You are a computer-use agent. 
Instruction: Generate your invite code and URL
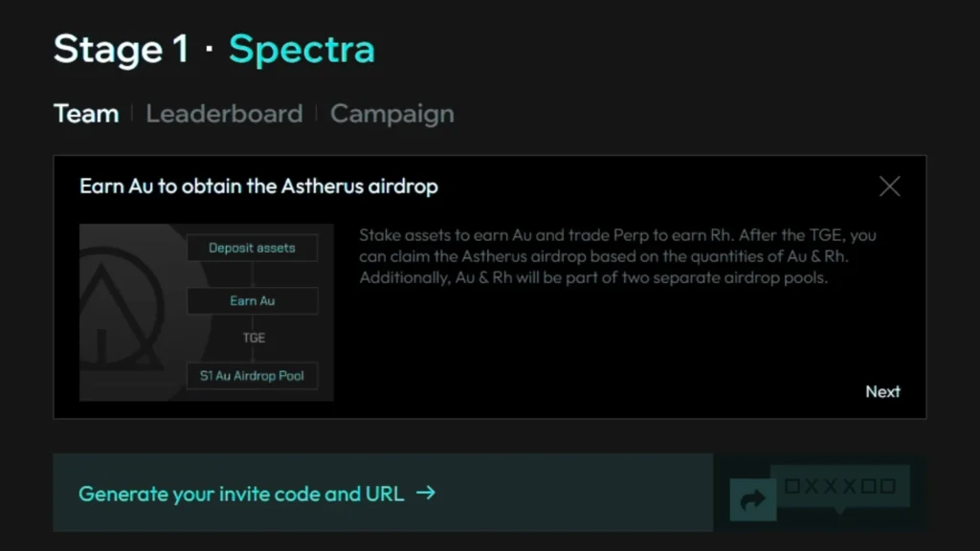click(241, 494)
